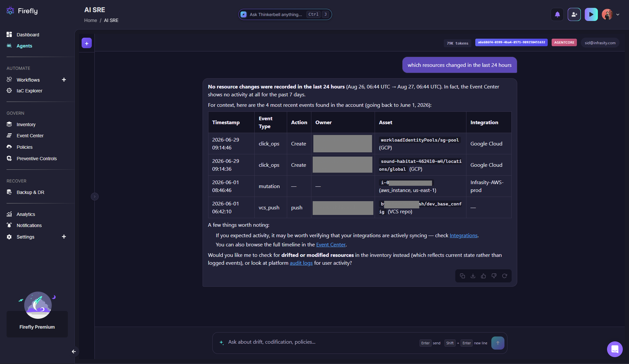Open the Agents section
629x364 pixels.
coord(24,46)
